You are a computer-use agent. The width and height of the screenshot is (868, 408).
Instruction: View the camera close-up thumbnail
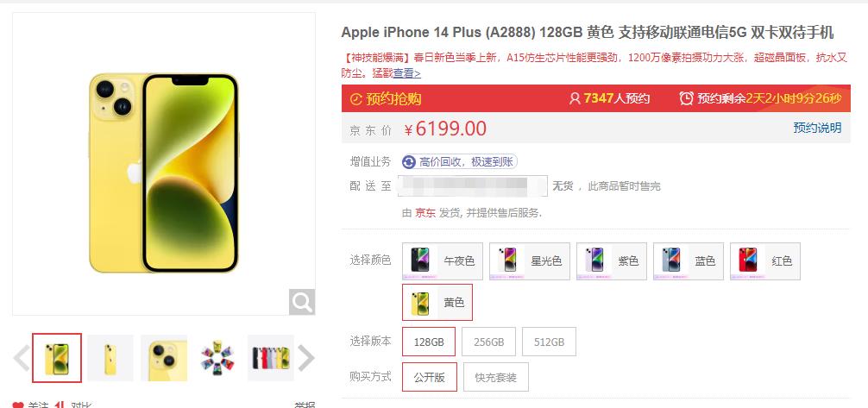tap(164, 358)
